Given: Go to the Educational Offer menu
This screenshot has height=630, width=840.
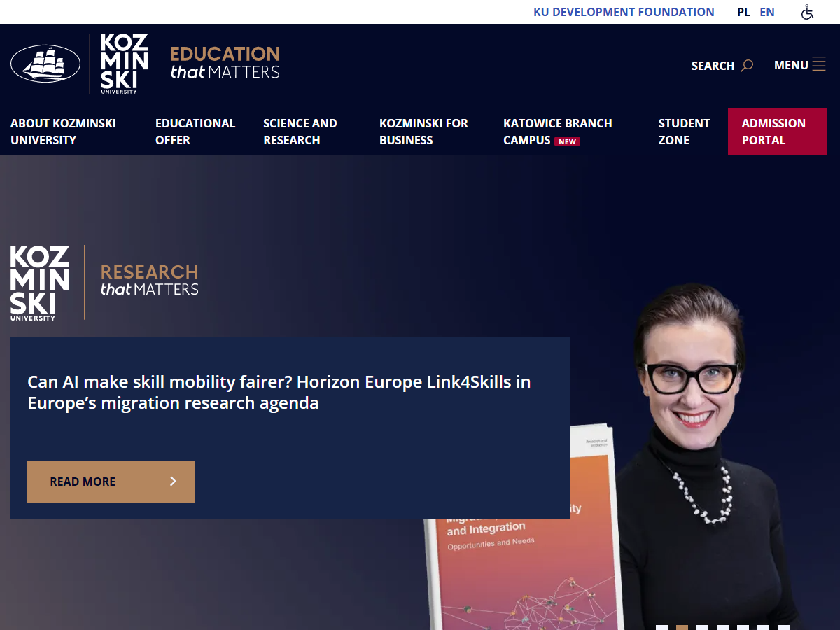Looking at the screenshot, I should click(195, 132).
